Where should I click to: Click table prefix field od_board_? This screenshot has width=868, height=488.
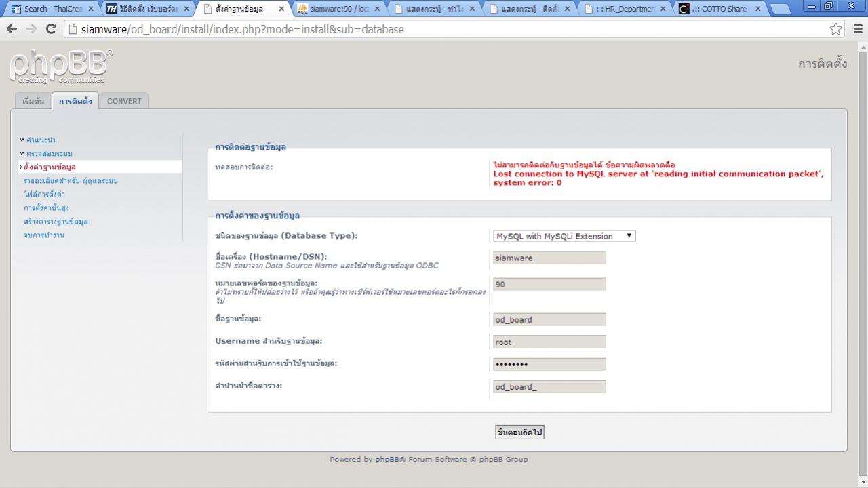(549, 386)
